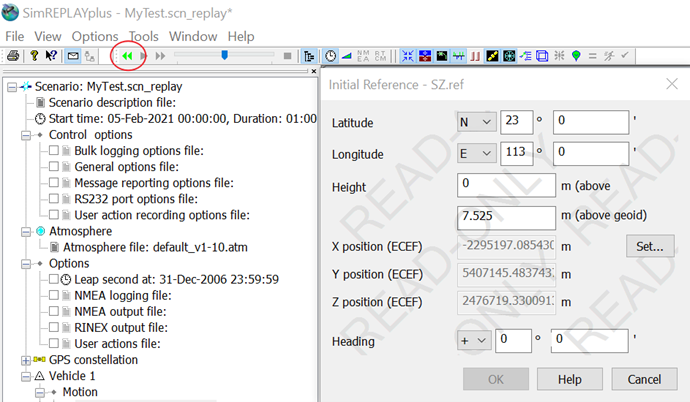The height and width of the screenshot is (402, 690).
Task: Collapse the Control options tree node
Action: 26,134
